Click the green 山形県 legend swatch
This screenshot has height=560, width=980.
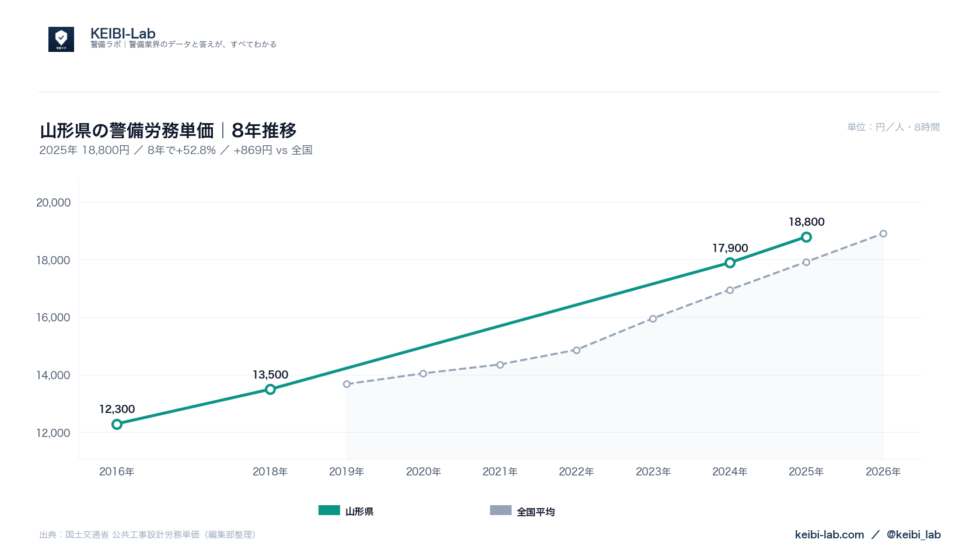pyautogui.click(x=329, y=510)
